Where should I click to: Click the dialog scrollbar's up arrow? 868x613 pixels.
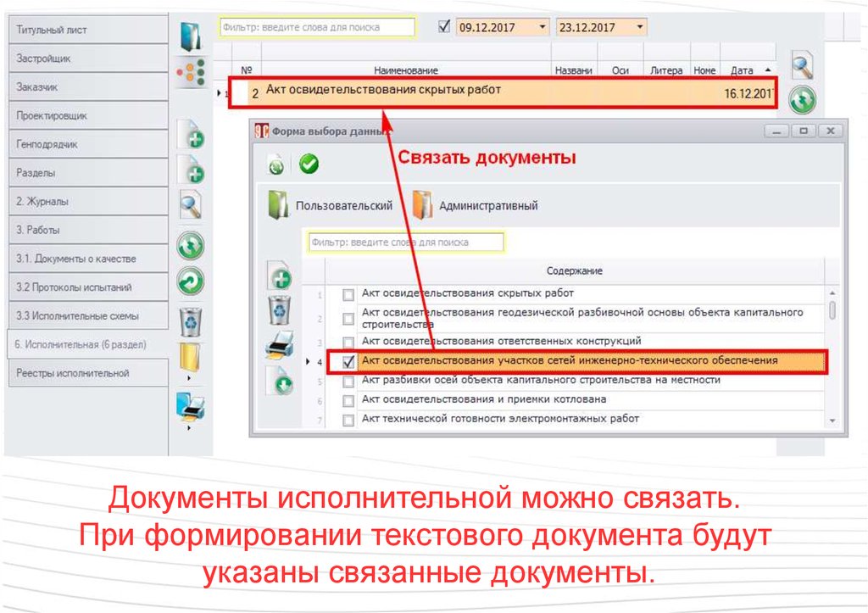tap(832, 293)
